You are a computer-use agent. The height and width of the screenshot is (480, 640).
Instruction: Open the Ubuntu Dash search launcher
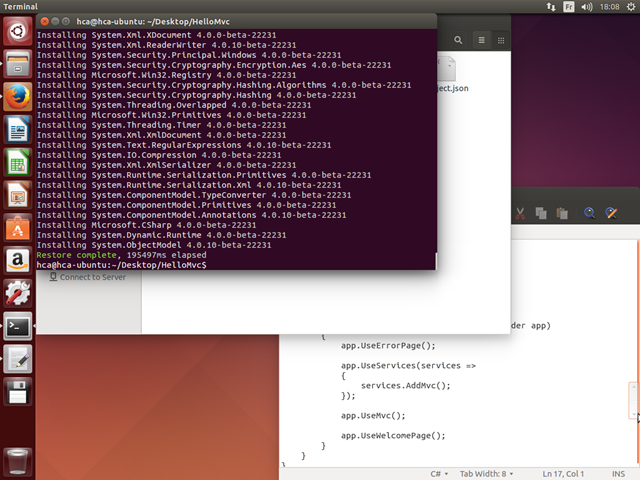pos(18,31)
